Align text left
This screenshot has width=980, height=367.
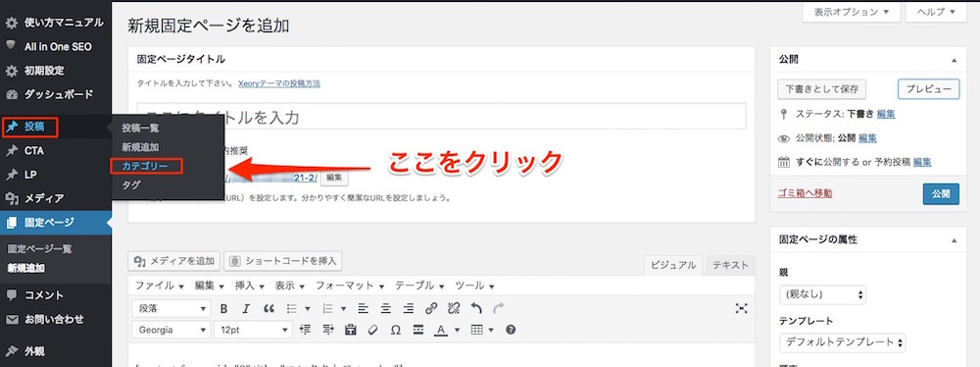364,308
